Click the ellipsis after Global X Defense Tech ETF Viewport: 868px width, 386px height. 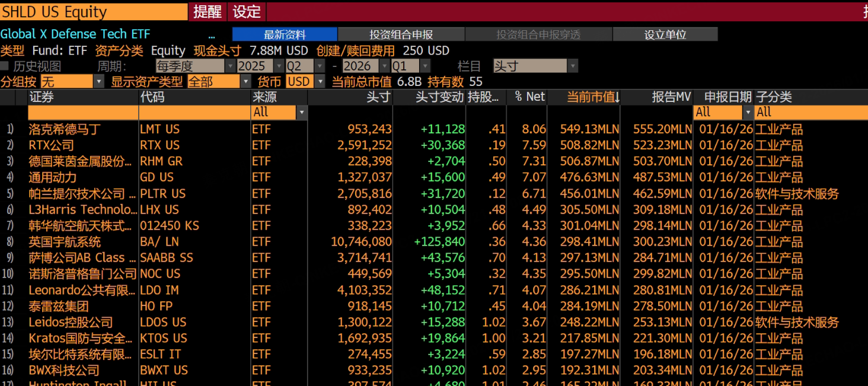point(212,35)
